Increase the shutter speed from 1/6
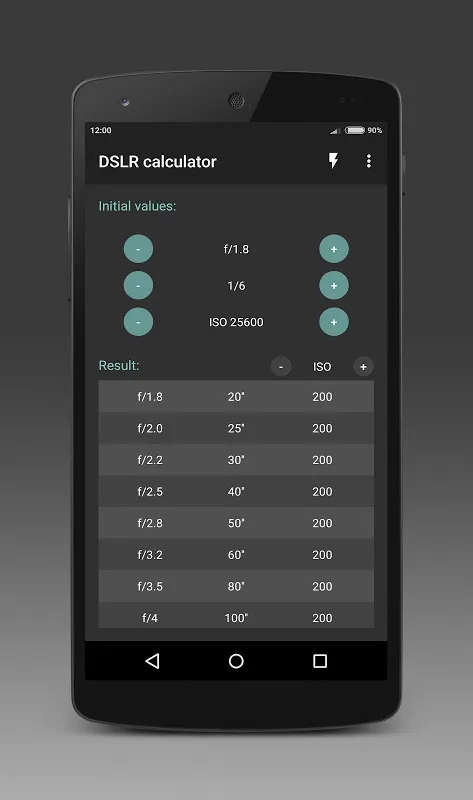 tap(334, 286)
